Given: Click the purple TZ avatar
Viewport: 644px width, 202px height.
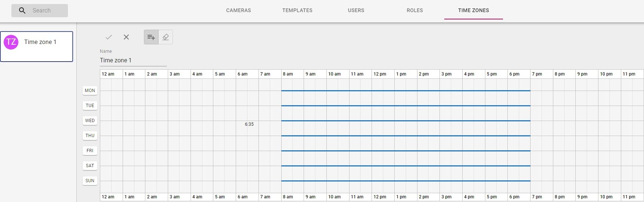Looking at the screenshot, I should tap(11, 42).
